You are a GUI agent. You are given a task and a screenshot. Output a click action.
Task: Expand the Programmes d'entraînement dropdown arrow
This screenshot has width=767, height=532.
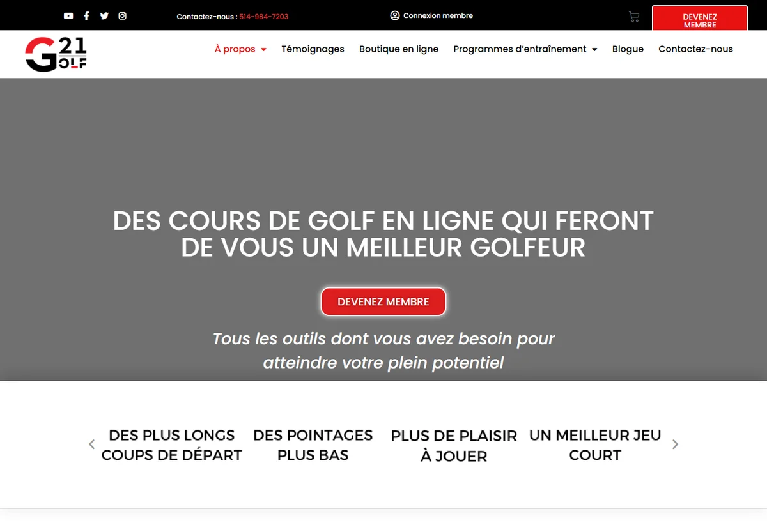coord(594,49)
